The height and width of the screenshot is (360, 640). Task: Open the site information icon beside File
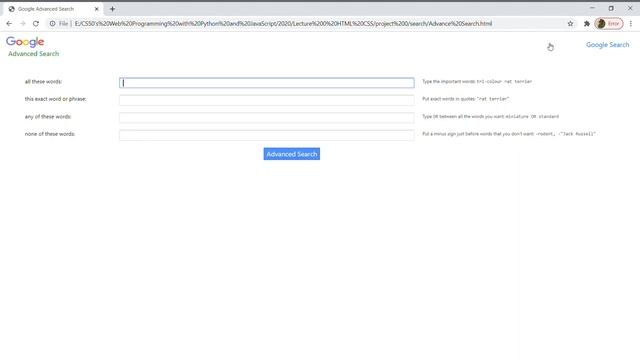[52, 24]
